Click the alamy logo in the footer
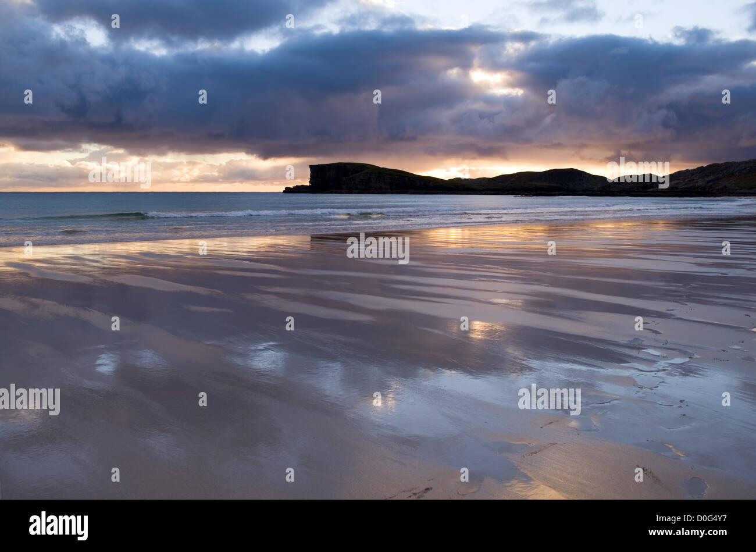Screen dimensions: 756x552 (59, 526)
